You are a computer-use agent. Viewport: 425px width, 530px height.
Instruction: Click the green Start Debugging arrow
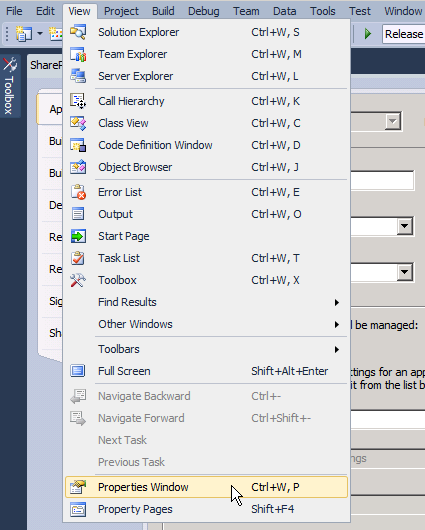pos(368,34)
